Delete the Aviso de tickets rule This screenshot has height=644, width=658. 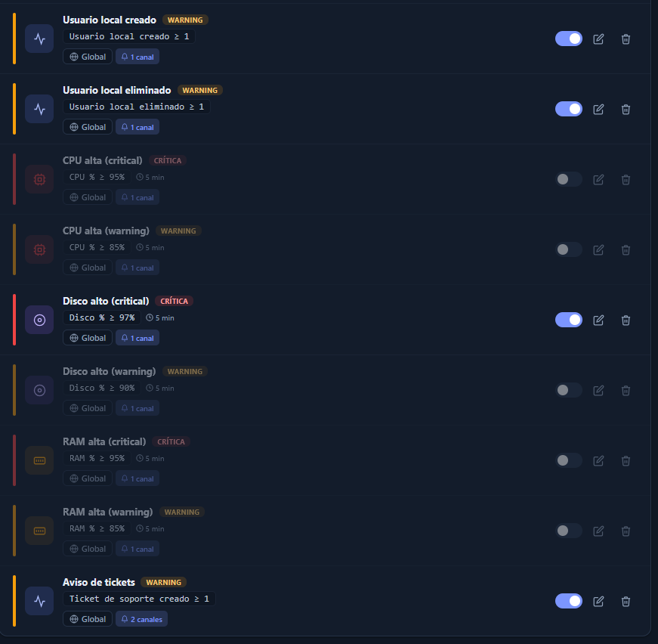[626, 602]
